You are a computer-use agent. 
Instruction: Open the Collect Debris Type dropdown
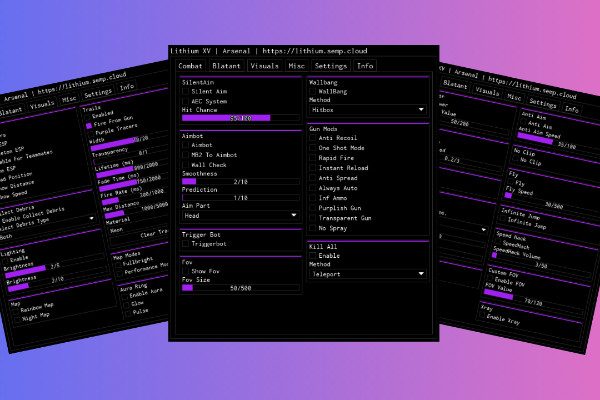tap(48, 227)
